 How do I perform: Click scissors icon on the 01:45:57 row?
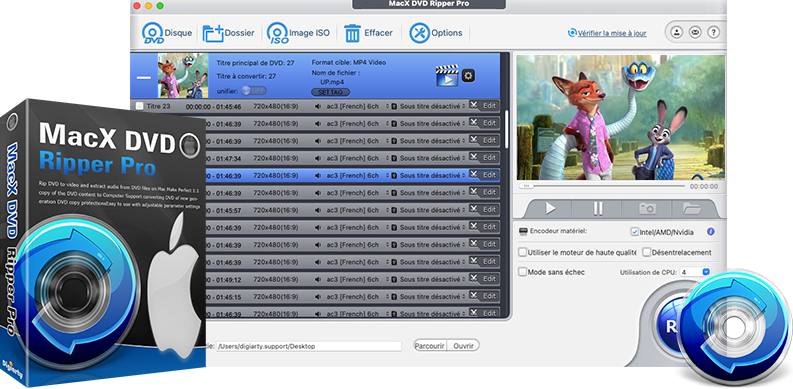[473, 208]
